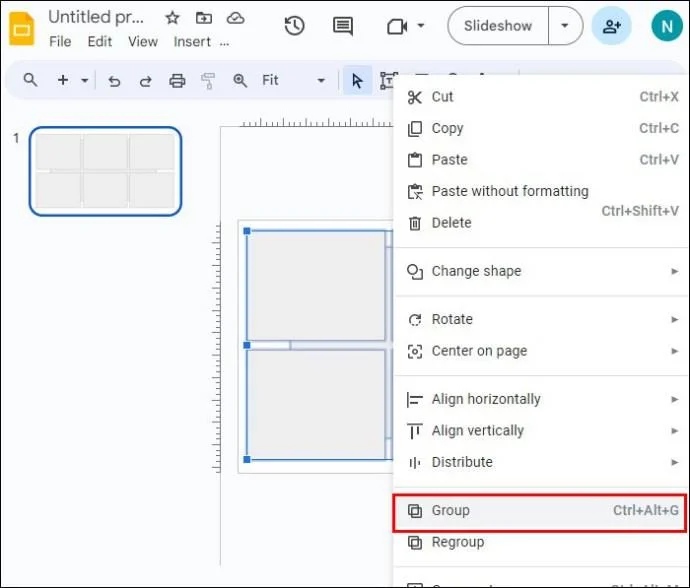Image resolution: width=690 pixels, height=588 pixels.
Task: Choose Cut from the context menu
Action: tap(541, 97)
